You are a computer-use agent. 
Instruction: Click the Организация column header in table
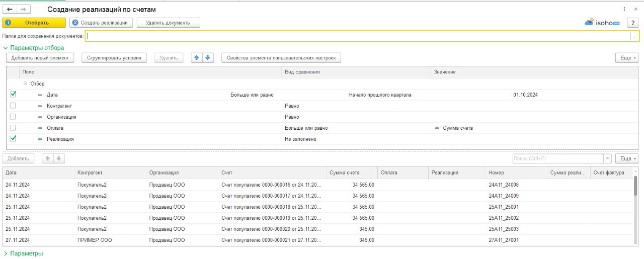click(182, 172)
